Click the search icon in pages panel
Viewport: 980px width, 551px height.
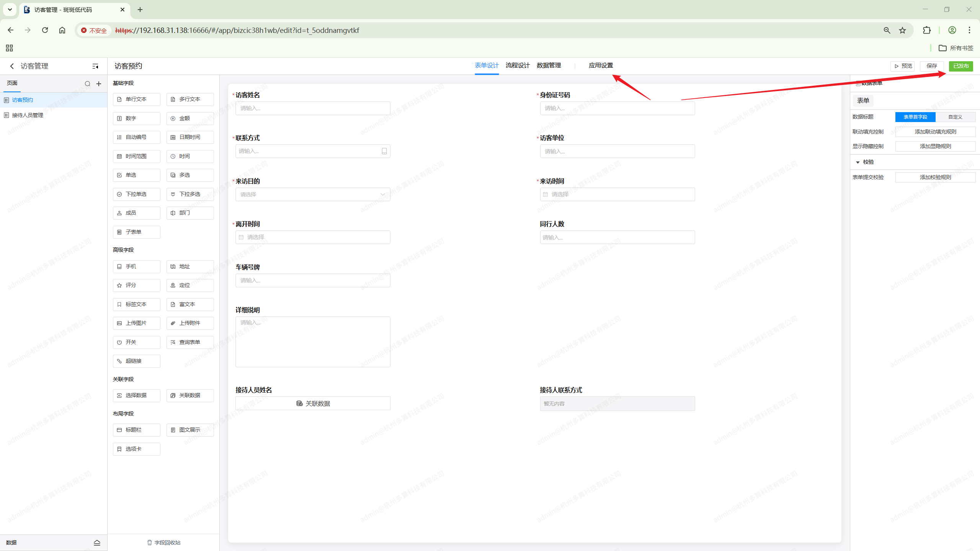87,84
